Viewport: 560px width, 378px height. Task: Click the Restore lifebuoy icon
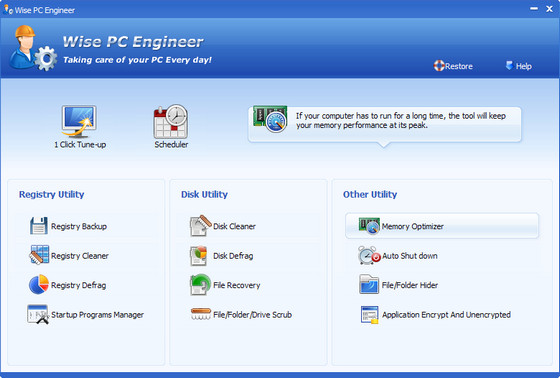tap(439, 66)
